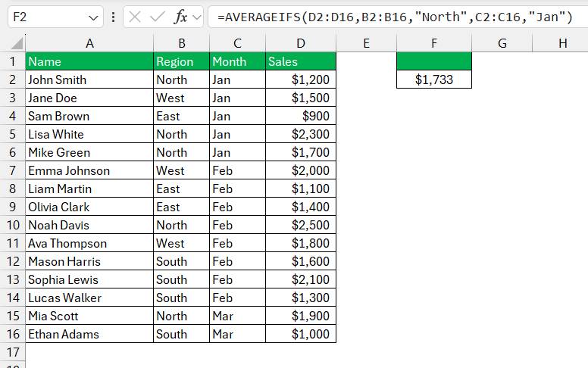
Task: Select row 10 header
Action: tap(12, 225)
